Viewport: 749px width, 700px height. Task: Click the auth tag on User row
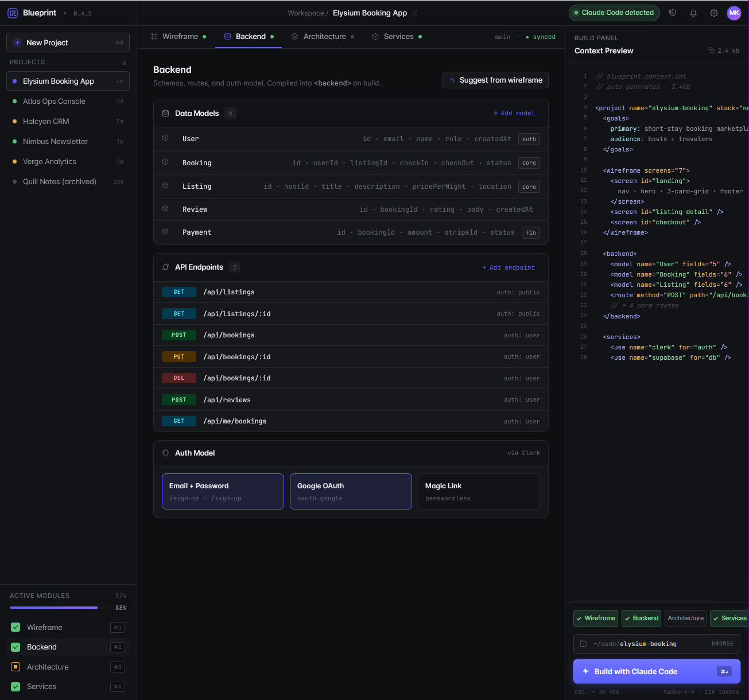click(x=529, y=139)
